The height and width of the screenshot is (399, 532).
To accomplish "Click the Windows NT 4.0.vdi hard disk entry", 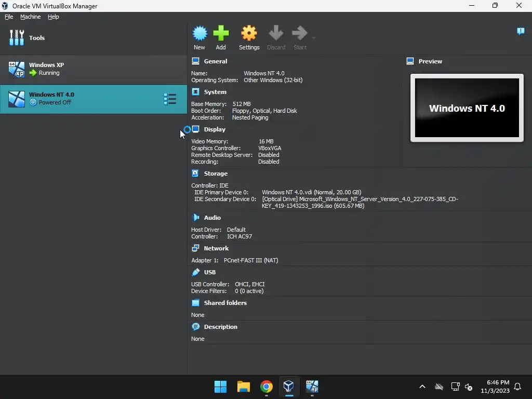I will [312, 192].
